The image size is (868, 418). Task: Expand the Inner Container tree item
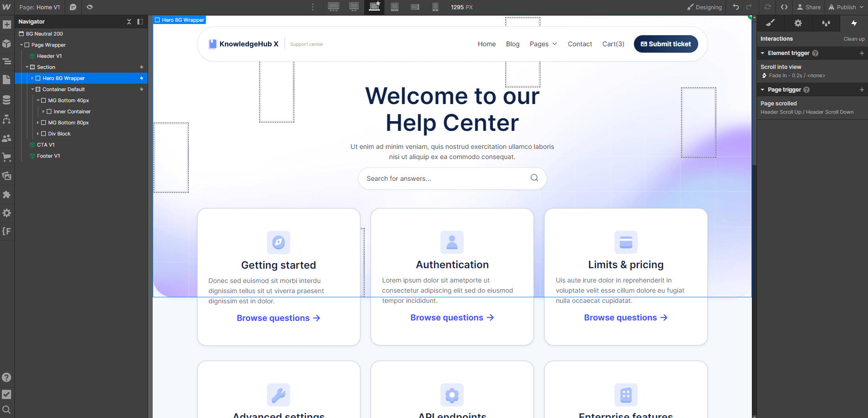(44, 111)
